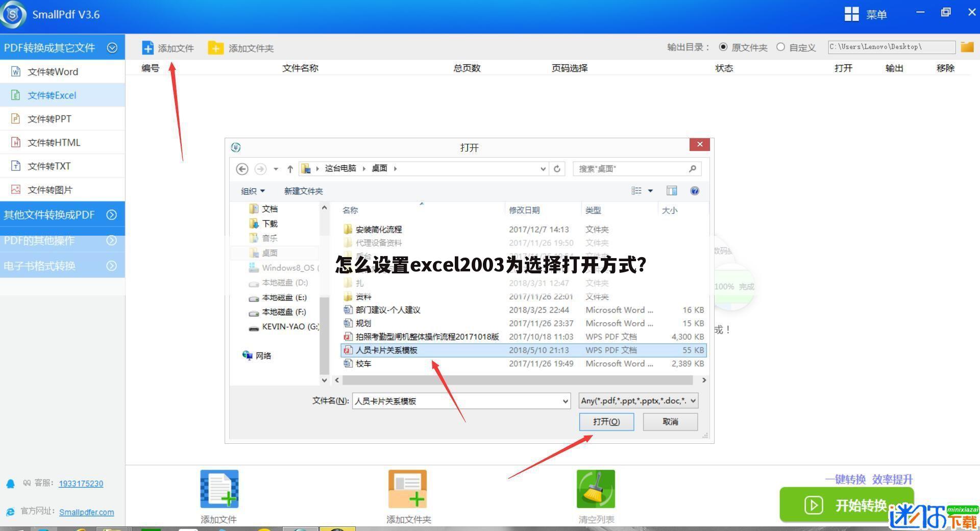Select KEVIN-YAO (G:) drive
This screenshot has width=980, height=531.
pos(284,327)
